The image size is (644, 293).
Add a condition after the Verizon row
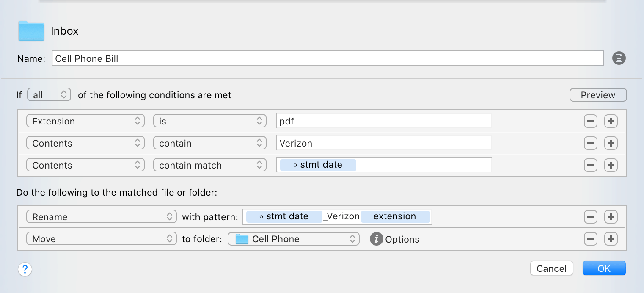point(611,143)
